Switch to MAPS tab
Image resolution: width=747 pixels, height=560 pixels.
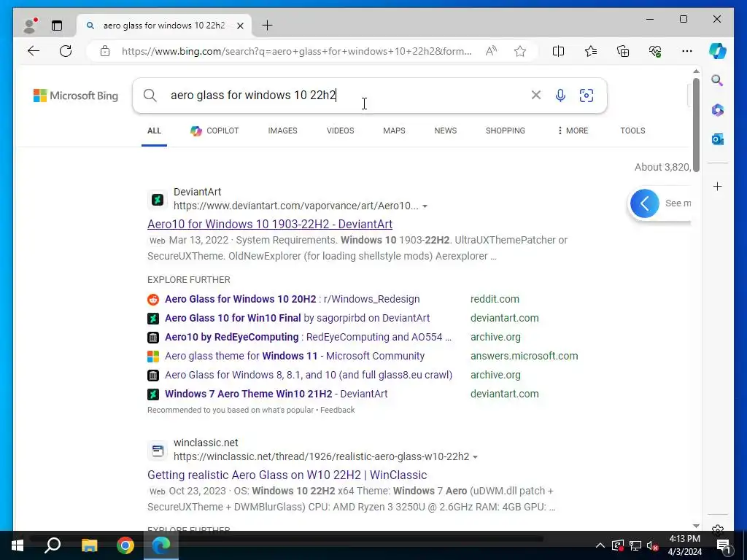click(394, 131)
